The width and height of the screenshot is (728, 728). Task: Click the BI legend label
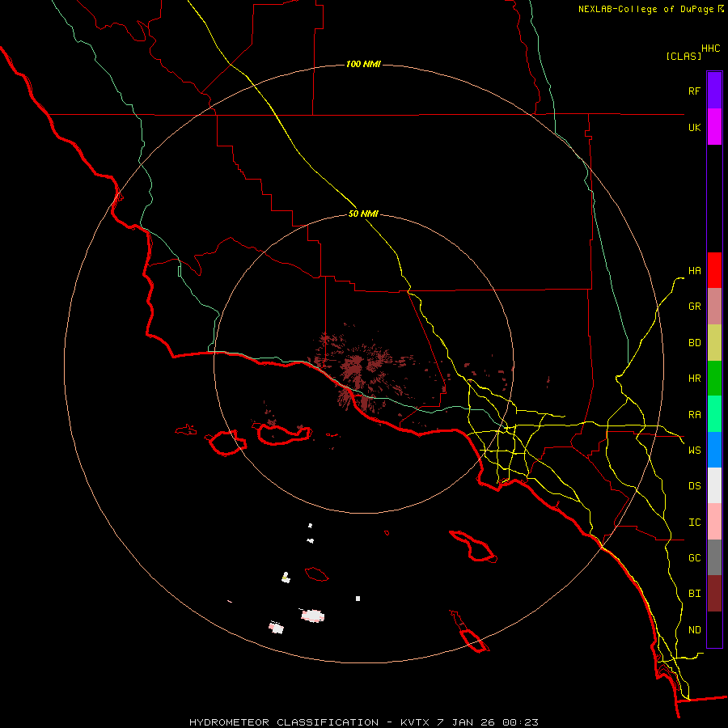click(694, 594)
